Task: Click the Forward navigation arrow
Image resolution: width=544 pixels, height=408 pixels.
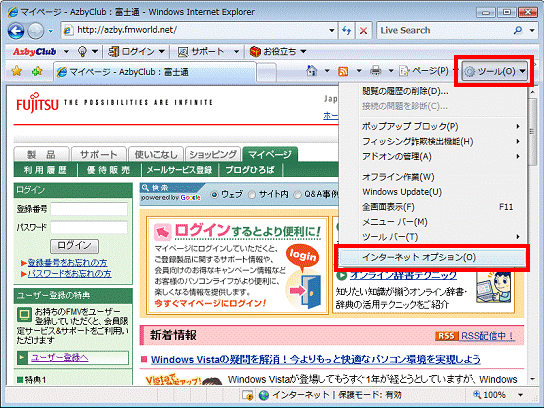Action: (x=35, y=31)
